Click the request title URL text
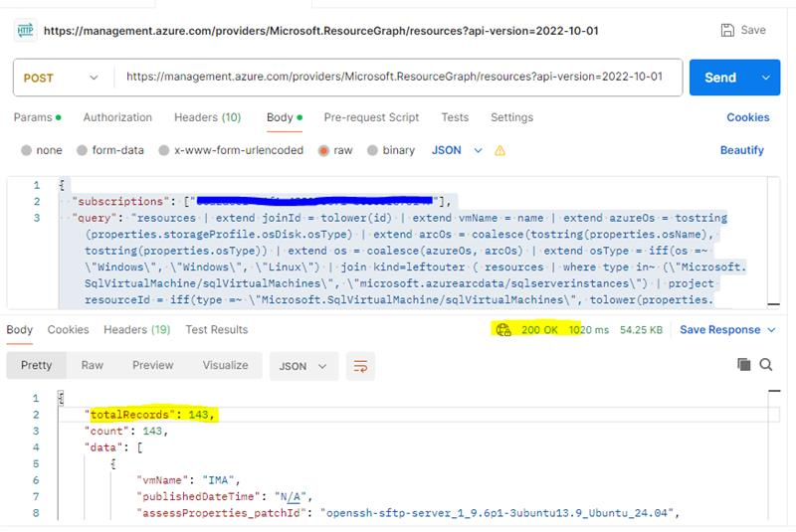Screen dimensions: 796x532 click(x=320, y=31)
